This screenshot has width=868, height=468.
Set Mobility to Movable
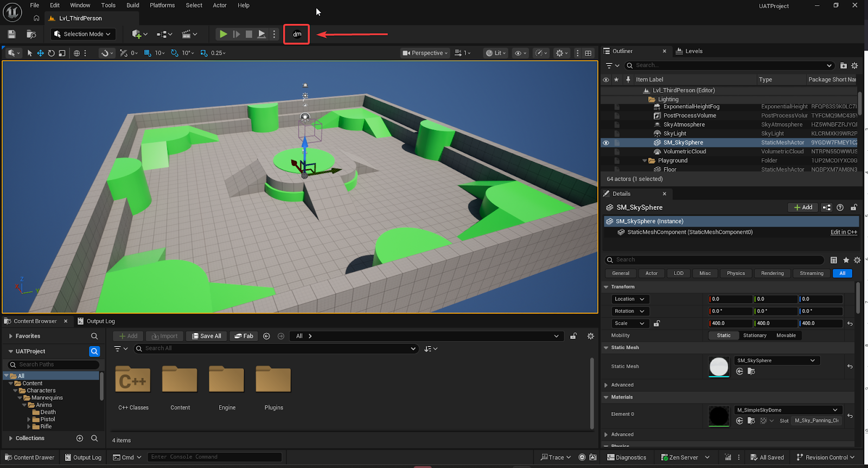pyautogui.click(x=786, y=336)
